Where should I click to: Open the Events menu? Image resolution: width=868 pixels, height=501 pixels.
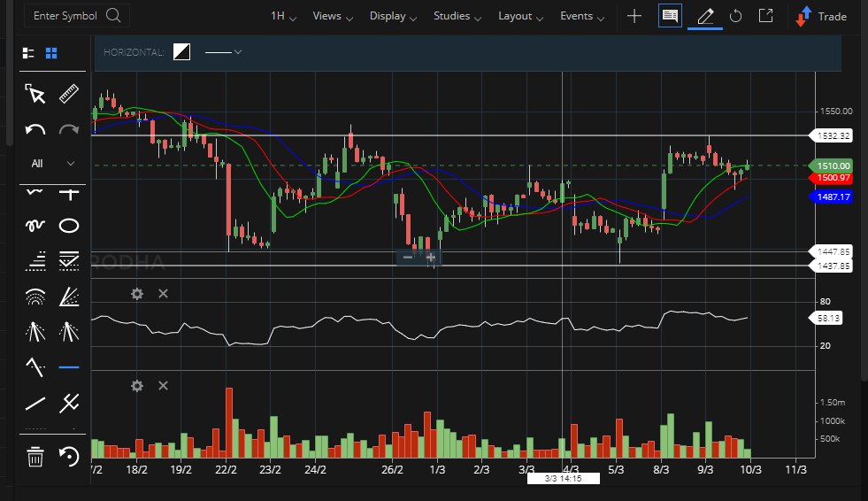click(582, 16)
